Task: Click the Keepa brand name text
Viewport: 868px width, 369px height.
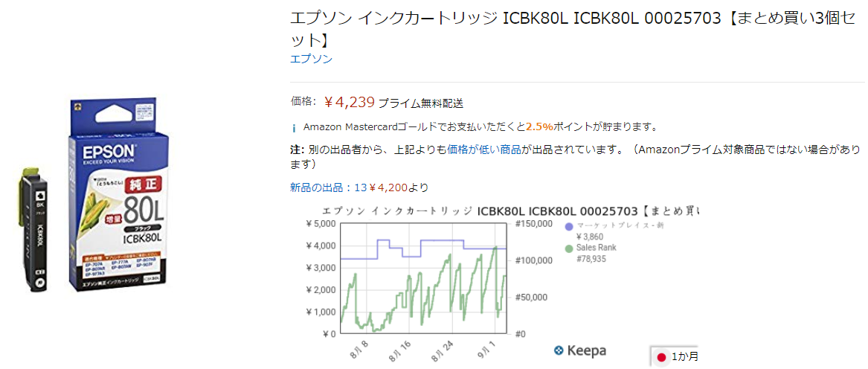Action: click(x=587, y=350)
